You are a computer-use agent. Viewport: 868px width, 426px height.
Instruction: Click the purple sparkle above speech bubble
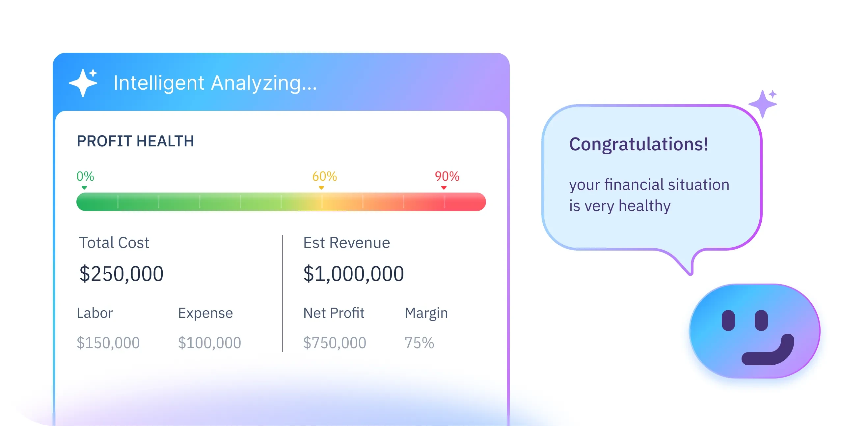pos(763,104)
